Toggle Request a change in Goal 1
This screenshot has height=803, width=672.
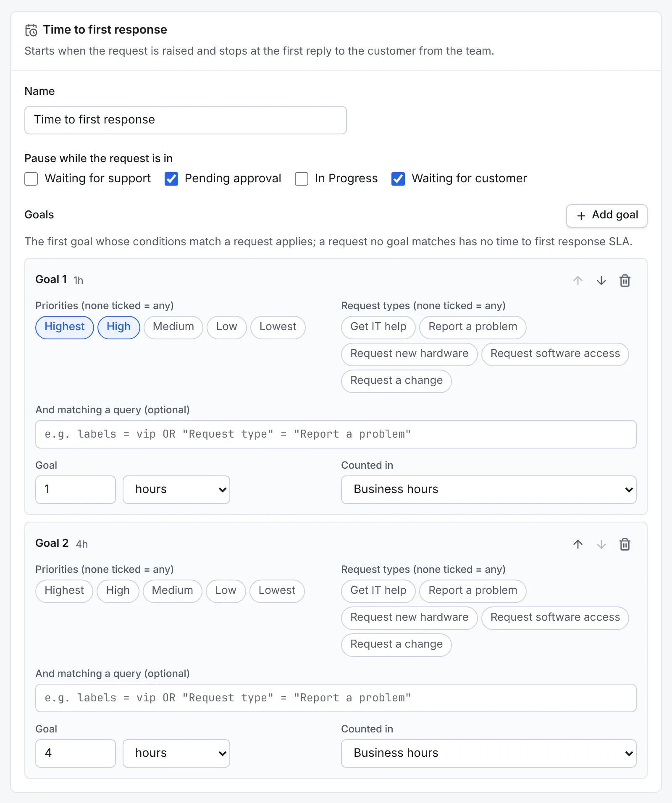tap(396, 381)
